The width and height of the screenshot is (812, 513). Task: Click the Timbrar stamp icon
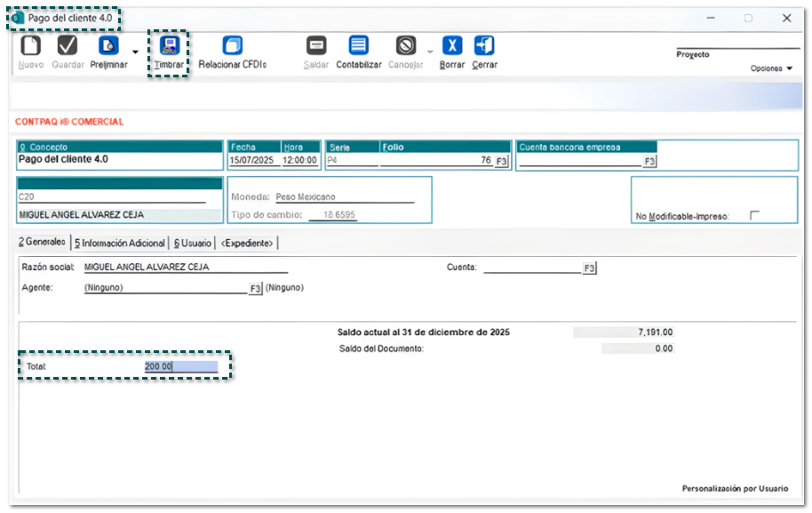(x=169, y=46)
